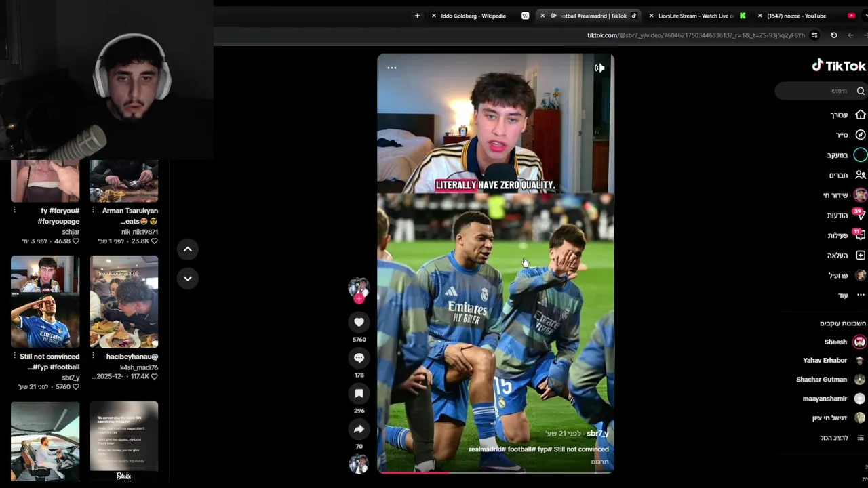Share the video using arrow icon
Viewport: 868px width, 488px height.
click(359, 429)
